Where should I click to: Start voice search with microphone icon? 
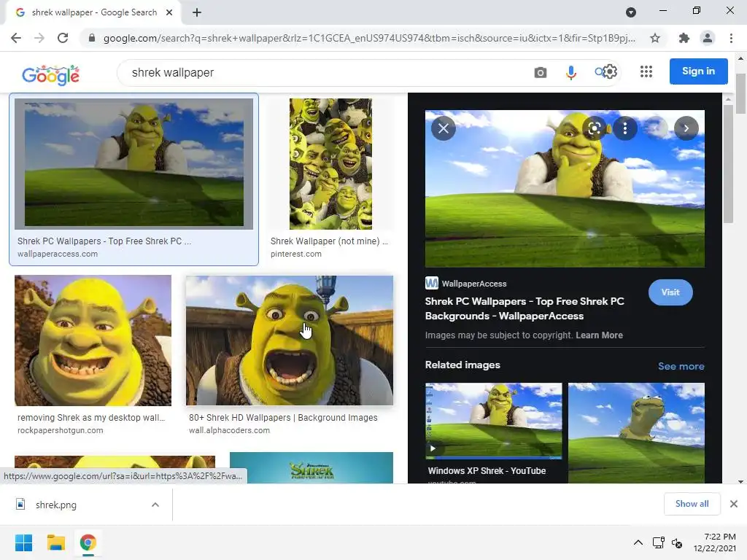tap(570, 72)
